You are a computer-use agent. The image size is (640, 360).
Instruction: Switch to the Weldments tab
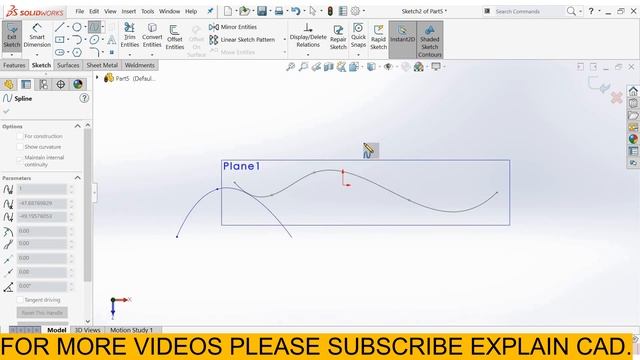pos(140,65)
